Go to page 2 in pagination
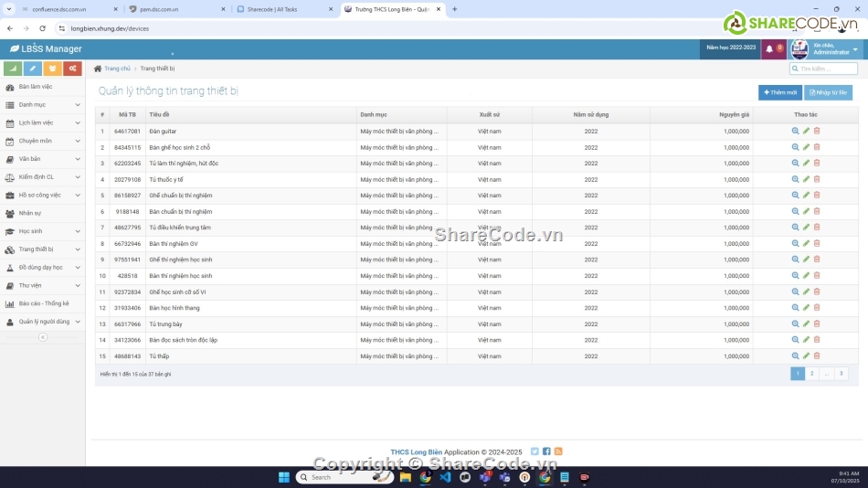868x488 pixels. (811, 374)
